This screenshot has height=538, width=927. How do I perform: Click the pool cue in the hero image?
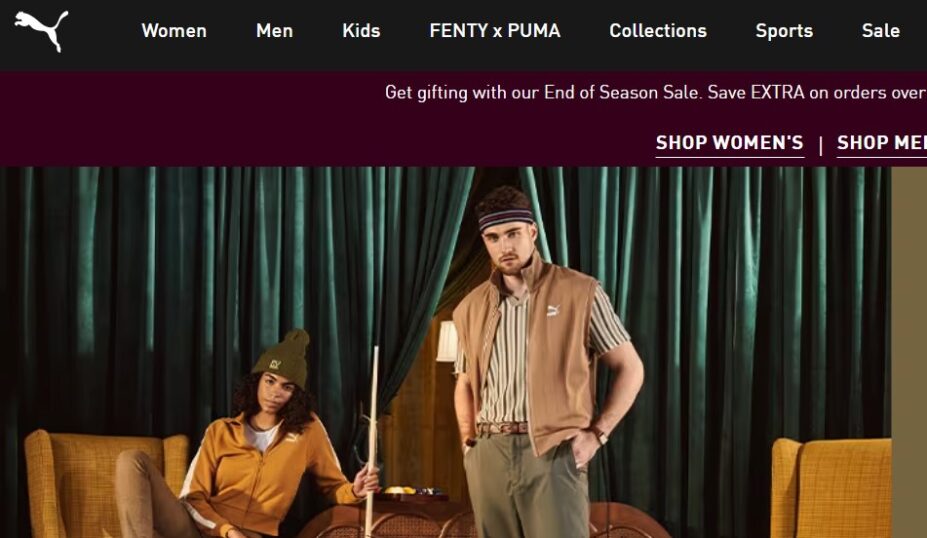[x=372, y=440]
